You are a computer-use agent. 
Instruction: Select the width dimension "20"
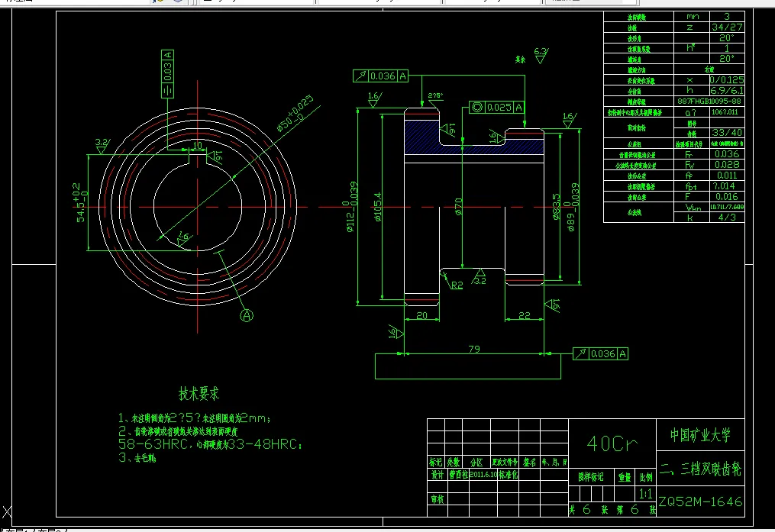pos(421,315)
